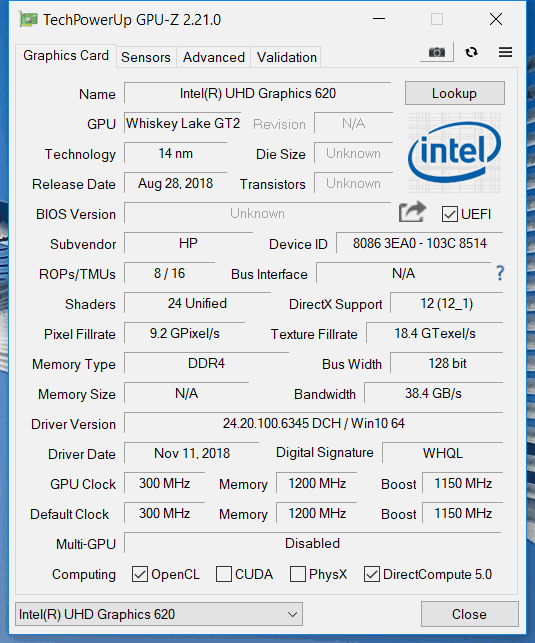Open the hamburger menu icon
The image size is (535, 643).
pyautogui.click(x=505, y=52)
